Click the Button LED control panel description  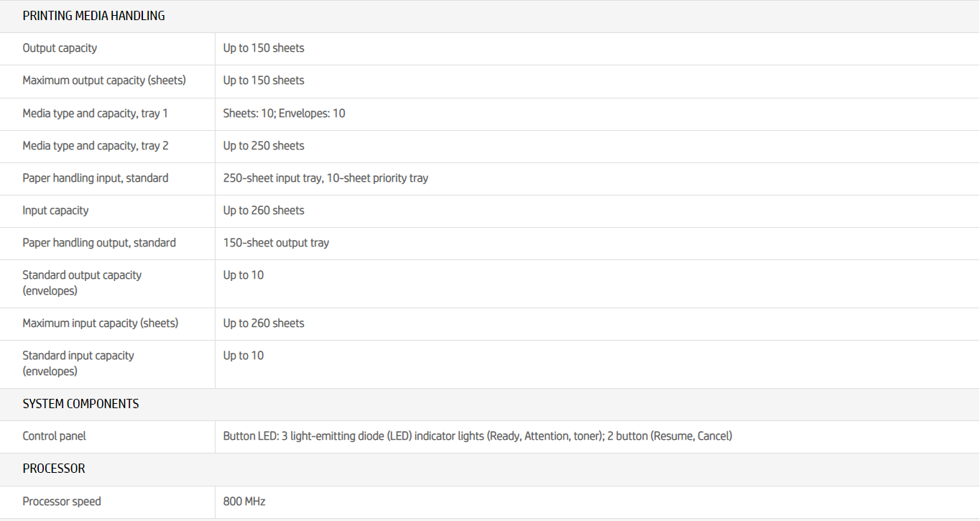tap(477, 436)
